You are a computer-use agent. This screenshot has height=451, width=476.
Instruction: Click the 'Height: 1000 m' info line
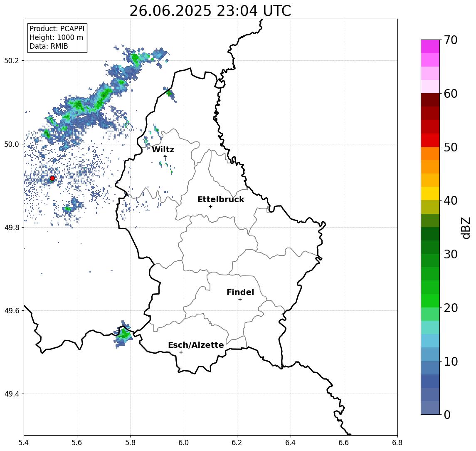56,37
